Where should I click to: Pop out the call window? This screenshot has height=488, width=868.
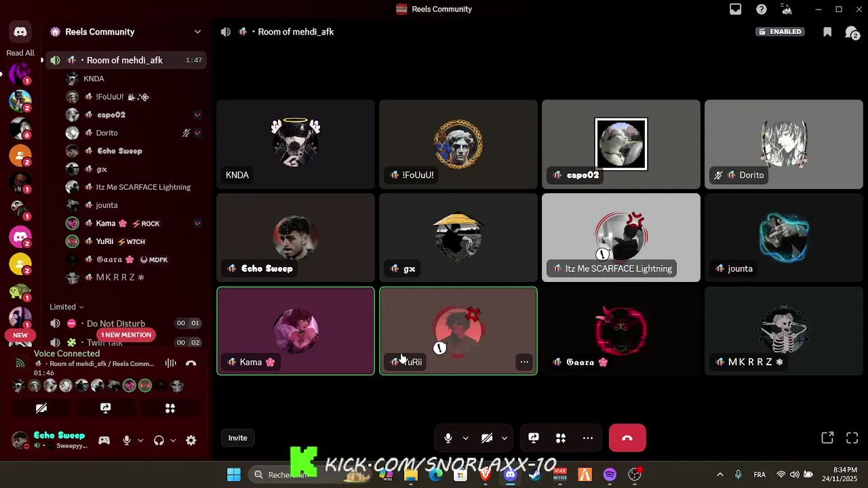tap(827, 438)
